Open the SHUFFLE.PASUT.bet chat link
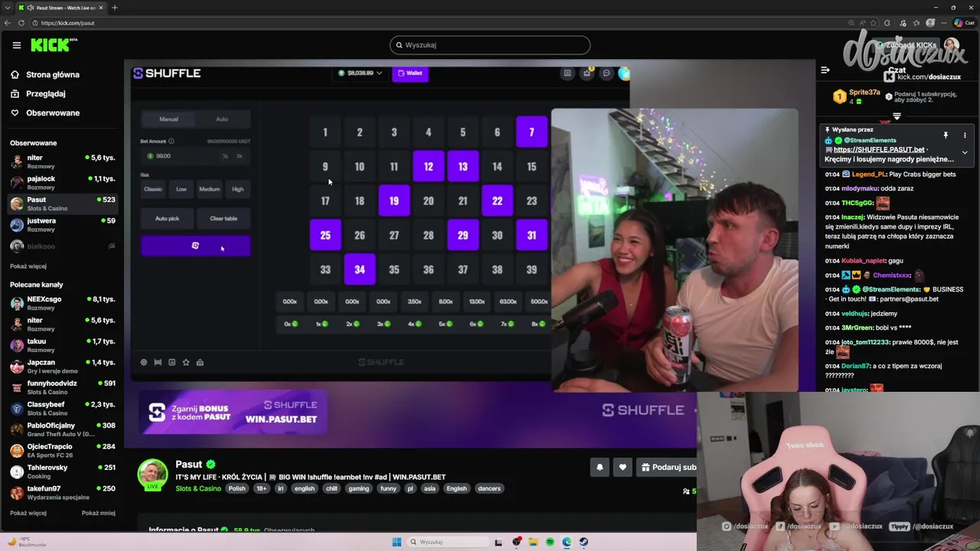The height and width of the screenshot is (551, 980). click(878, 149)
